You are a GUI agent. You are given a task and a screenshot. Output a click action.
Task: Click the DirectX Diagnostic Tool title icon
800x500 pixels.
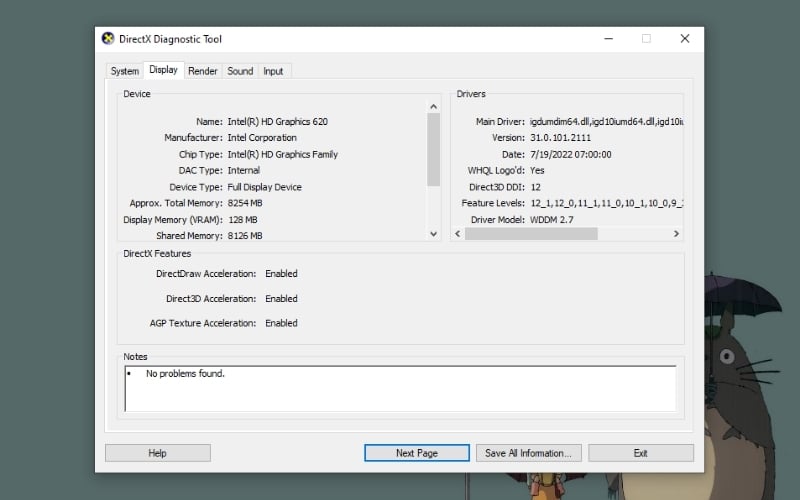[x=108, y=39]
